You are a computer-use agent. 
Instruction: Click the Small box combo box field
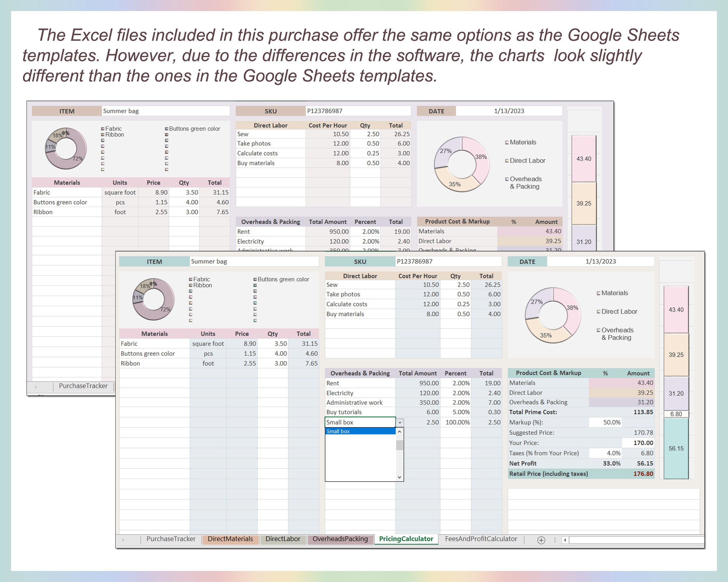358,422
